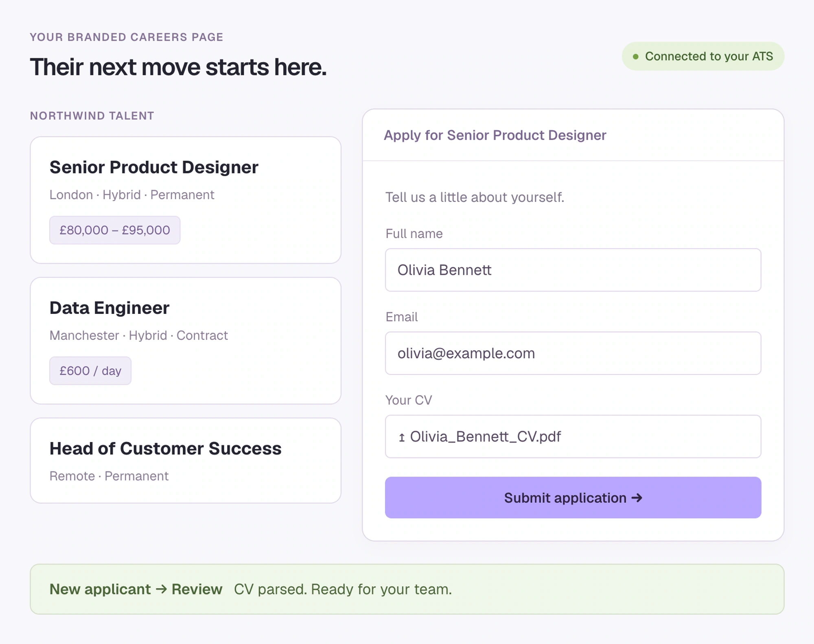Screen dimensions: 814x644
Task: Submit the application
Action: [573, 497]
